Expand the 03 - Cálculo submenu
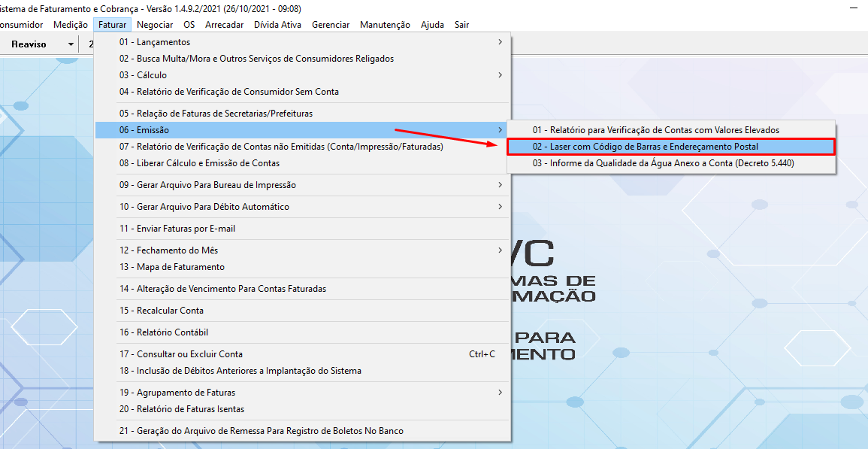 [301, 75]
